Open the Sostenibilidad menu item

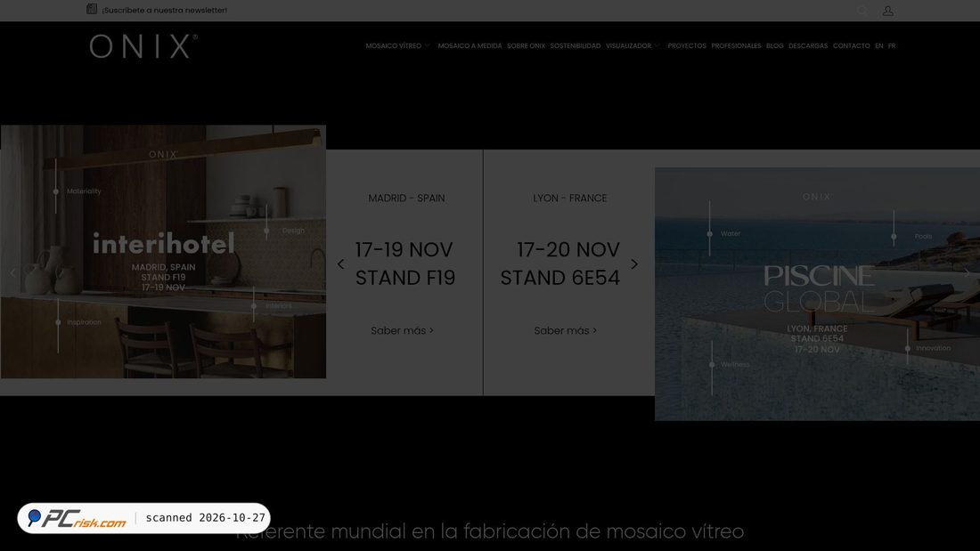[x=576, y=45]
